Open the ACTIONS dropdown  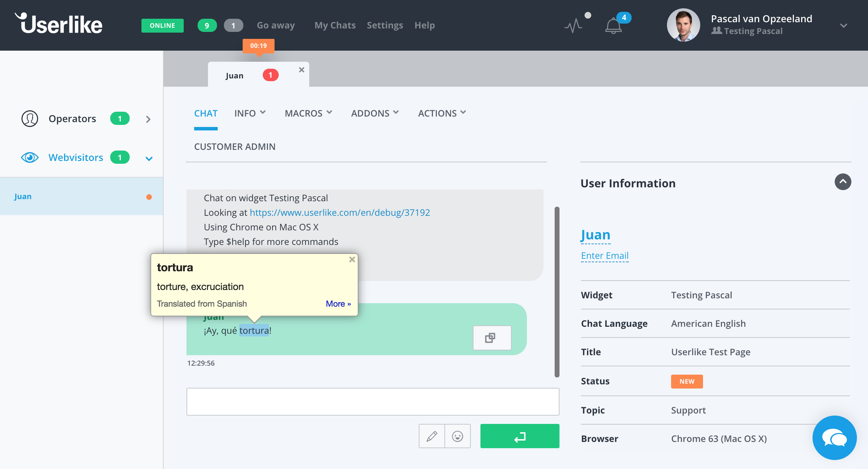pyautogui.click(x=442, y=113)
